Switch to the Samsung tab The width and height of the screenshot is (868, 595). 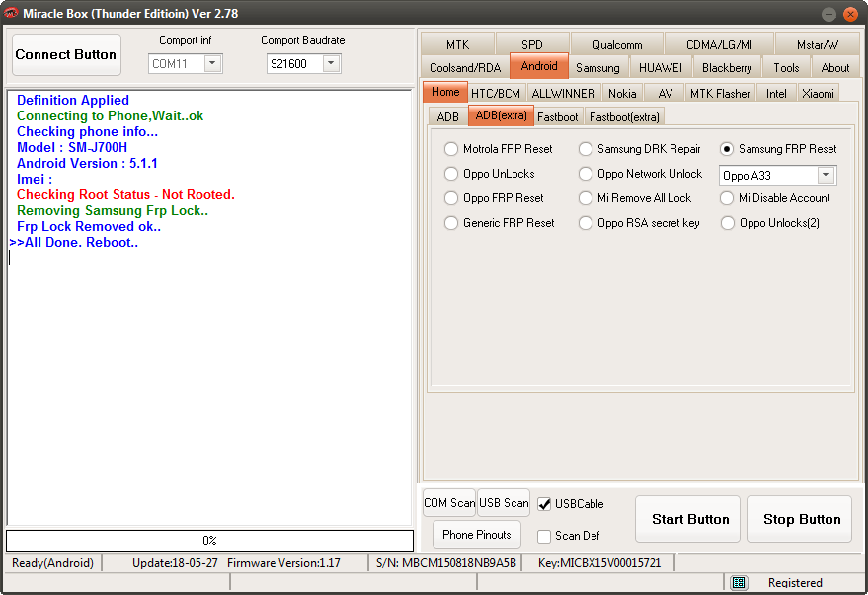(x=597, y=67)
